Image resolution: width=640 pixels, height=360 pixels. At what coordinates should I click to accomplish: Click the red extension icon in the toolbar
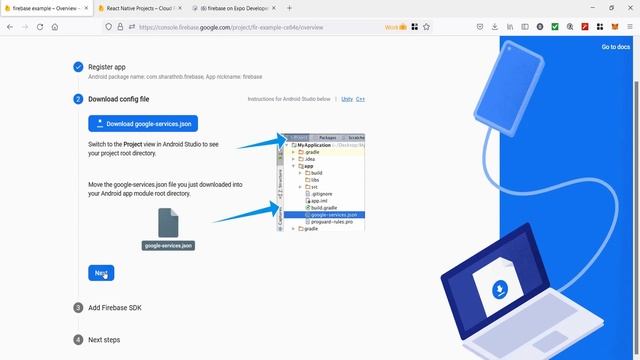(x=585, y=27)
